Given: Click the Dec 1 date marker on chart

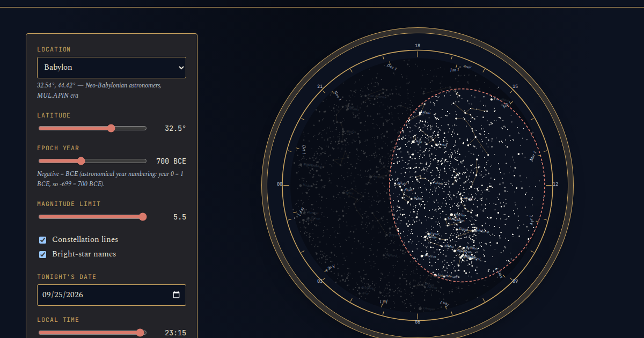Looking at the screenshot, I should 392,67.
